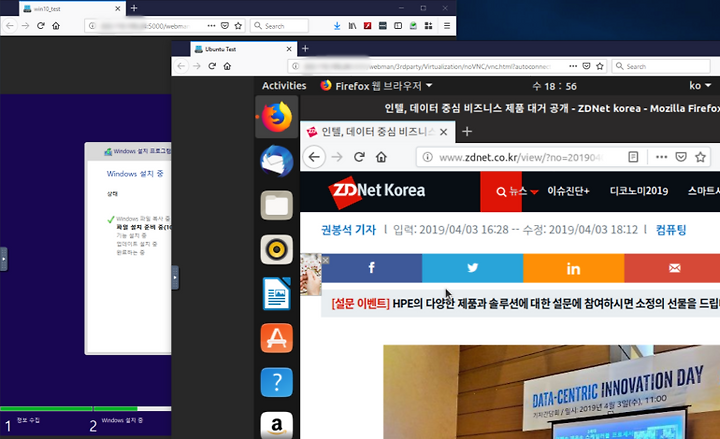Click the Data-Centric Innovation Day article photo
The height and width of the screenshot is (439, 720).
point(551,392)
